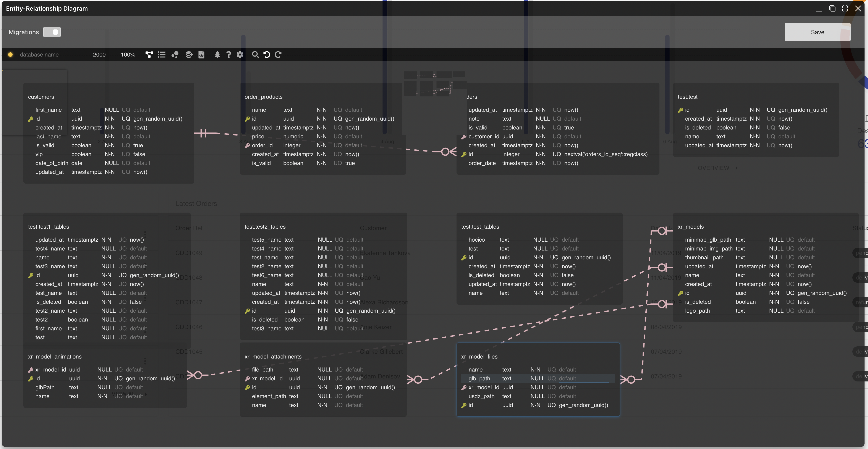Click minimap_glb_path column in xr_models

pyautogui.click(x=708, y=240)
